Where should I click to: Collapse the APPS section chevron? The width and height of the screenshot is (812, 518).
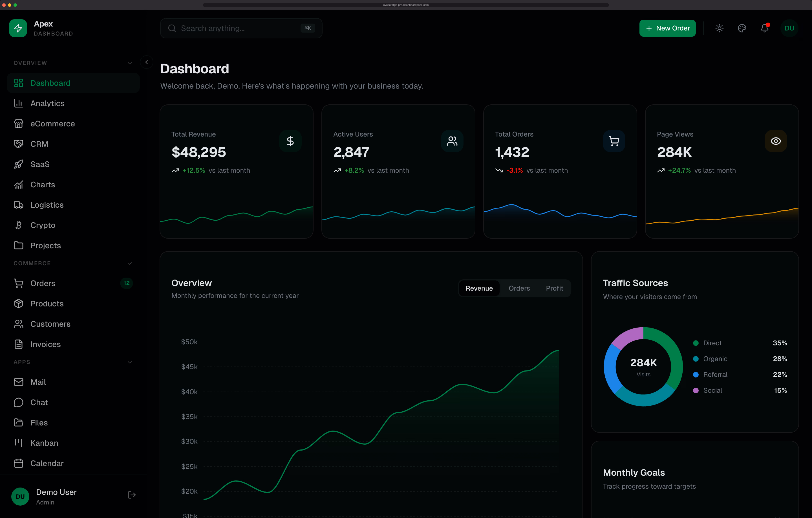tap(129, 362)
